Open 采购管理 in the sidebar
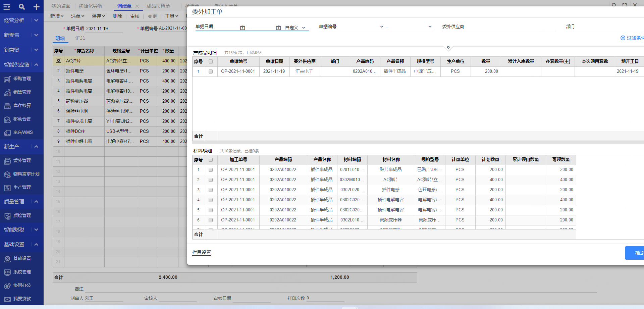Screen dimensions: 644x309 pos(22,79)
